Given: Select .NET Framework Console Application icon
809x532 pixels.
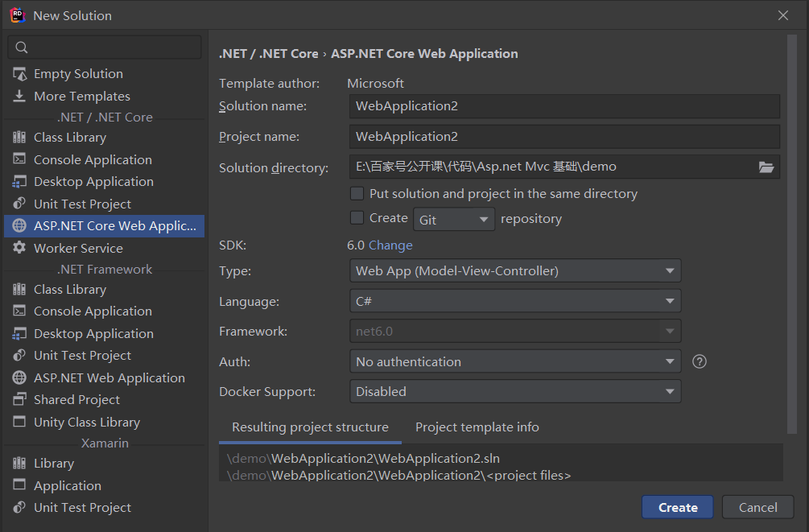Looking at the screenshot, I should (x=19, y=311).
